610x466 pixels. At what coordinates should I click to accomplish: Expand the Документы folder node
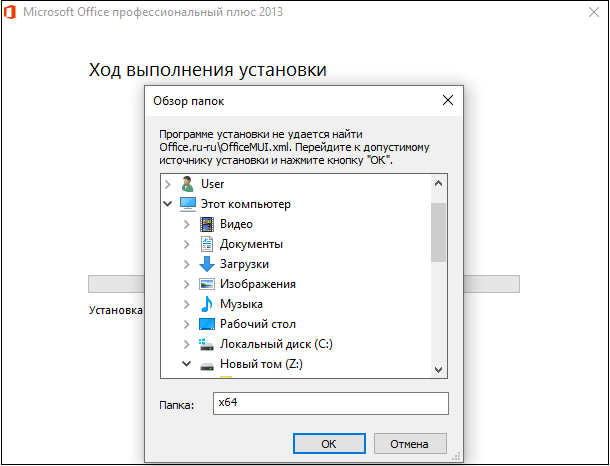coord(187,244)
